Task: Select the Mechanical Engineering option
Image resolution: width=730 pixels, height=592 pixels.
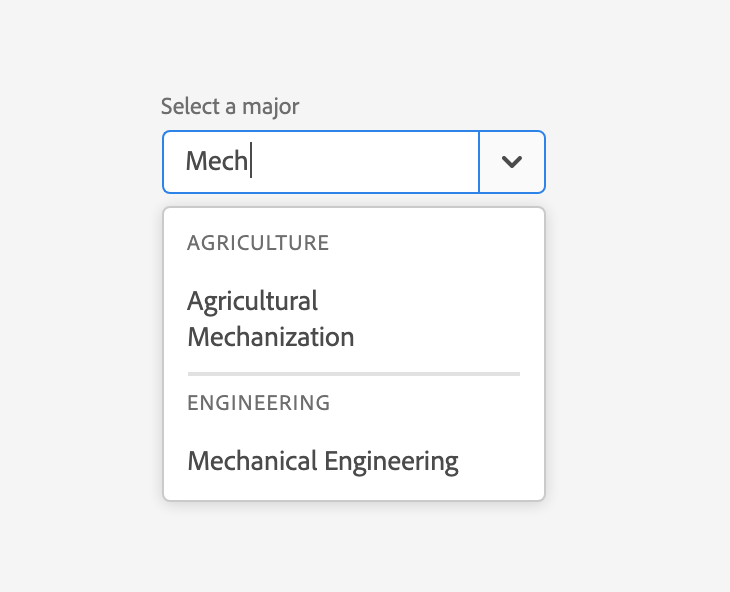Action: (x=323, y=461)
